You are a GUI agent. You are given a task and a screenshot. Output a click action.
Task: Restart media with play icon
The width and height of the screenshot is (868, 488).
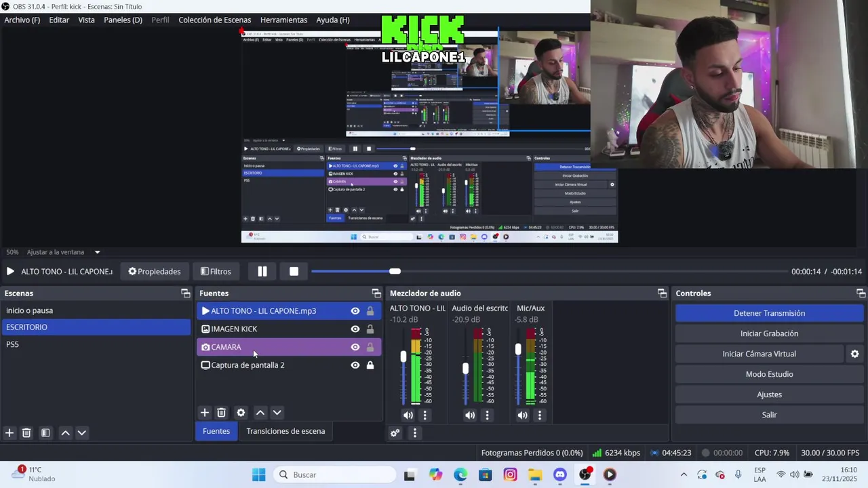[10, 271]
